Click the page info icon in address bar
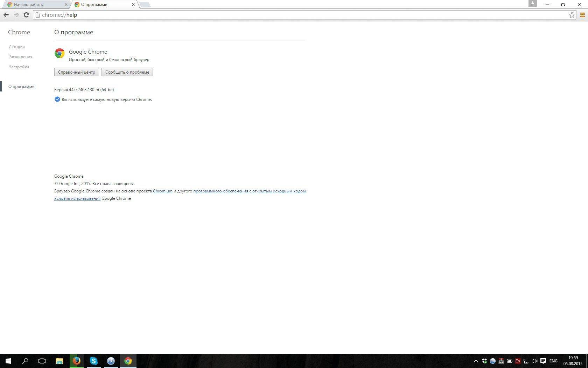588x368 pixels. click(37, 15)
